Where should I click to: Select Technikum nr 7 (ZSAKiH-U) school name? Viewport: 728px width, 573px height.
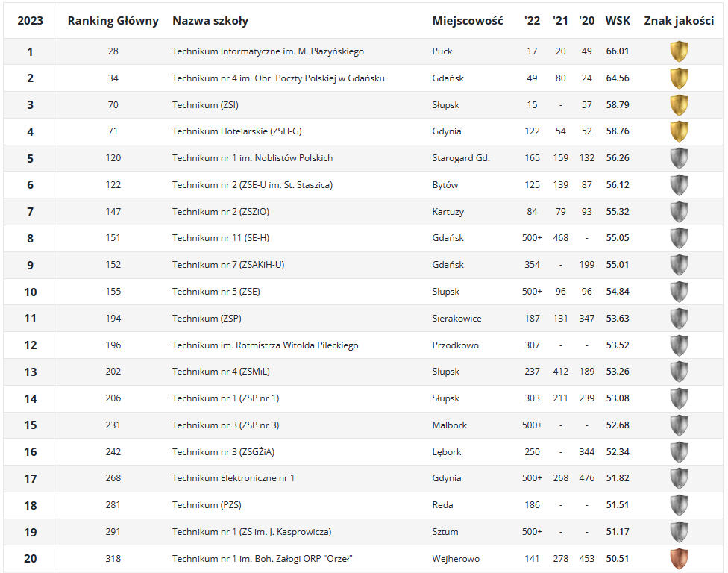point(228,265)
